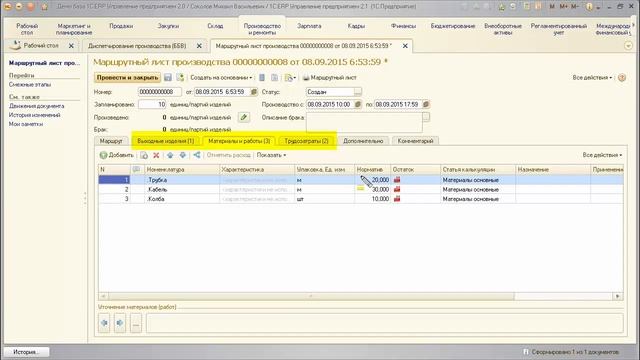Move row down with the blue arrow

(182, 155)
